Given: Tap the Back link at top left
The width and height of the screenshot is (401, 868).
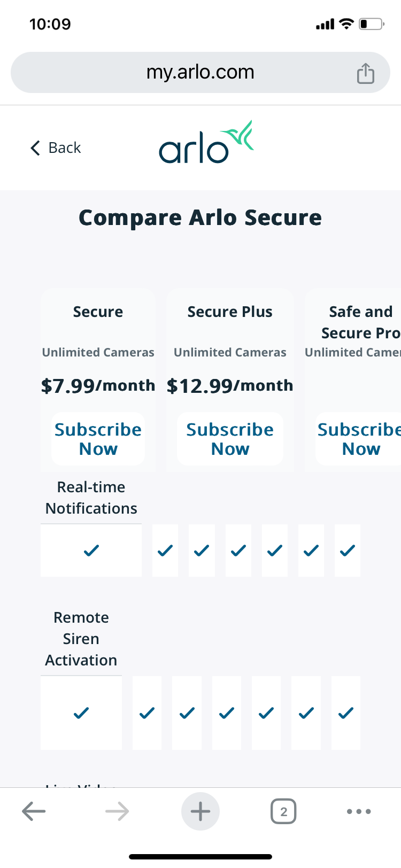Looking at the screenshot, I should point(64,148).
